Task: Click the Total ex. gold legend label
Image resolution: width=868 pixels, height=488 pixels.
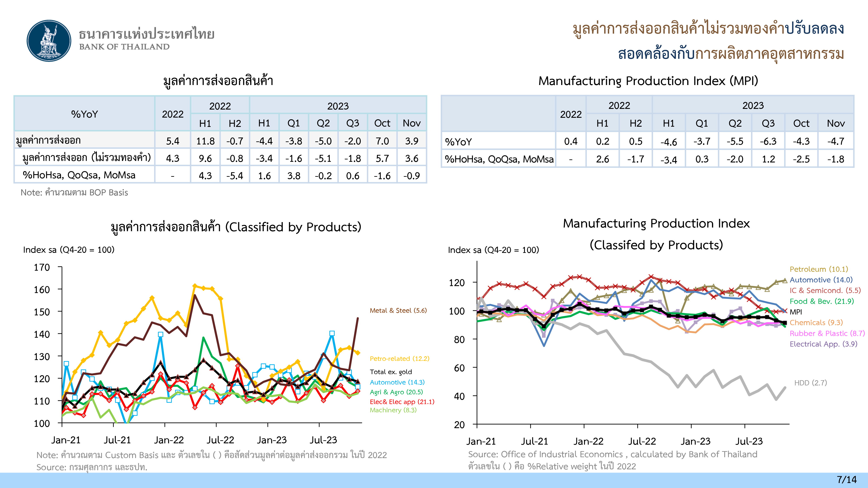Action: point(391,372)
